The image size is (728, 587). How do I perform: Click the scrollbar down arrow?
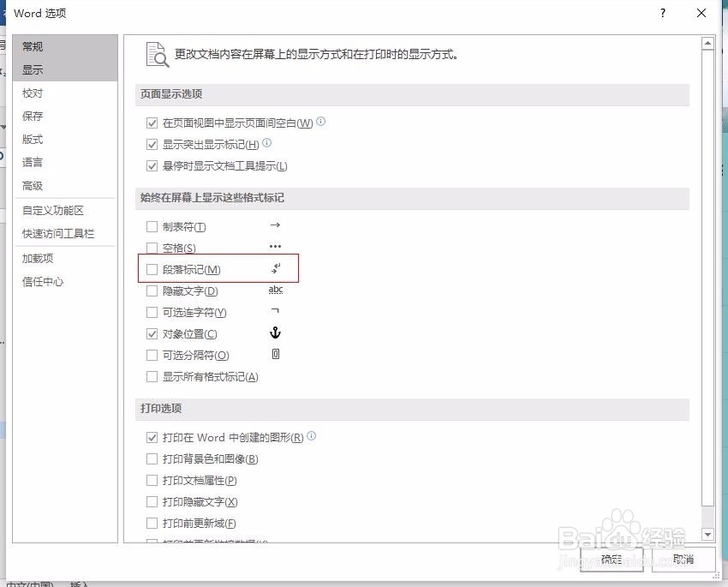pyautogui.click(x=708, y=533)
